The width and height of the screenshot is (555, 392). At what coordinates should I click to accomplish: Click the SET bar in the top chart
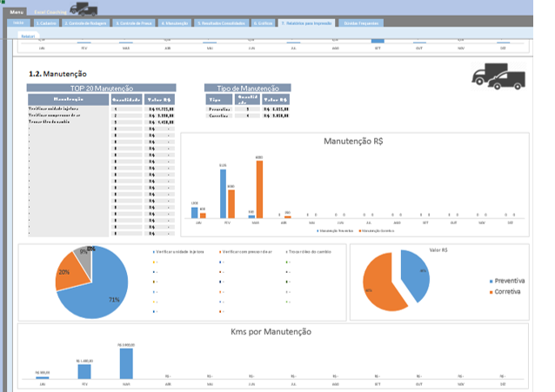tap(378, 41)
